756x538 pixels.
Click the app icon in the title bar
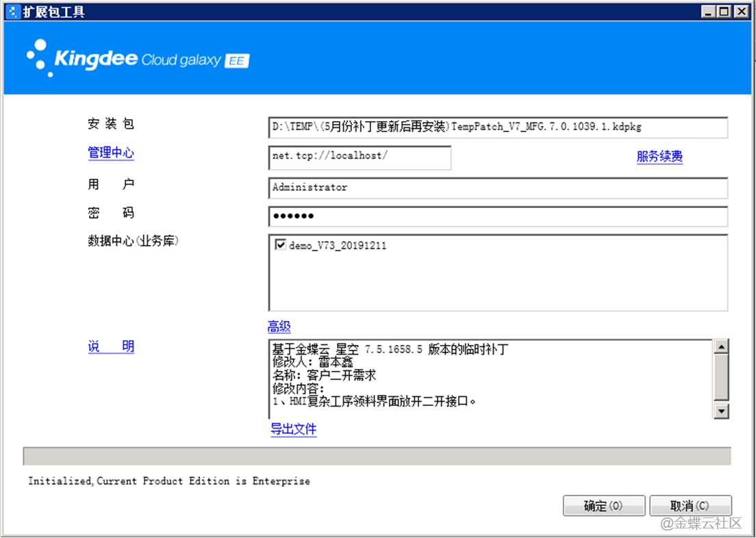tap(14, 11)
